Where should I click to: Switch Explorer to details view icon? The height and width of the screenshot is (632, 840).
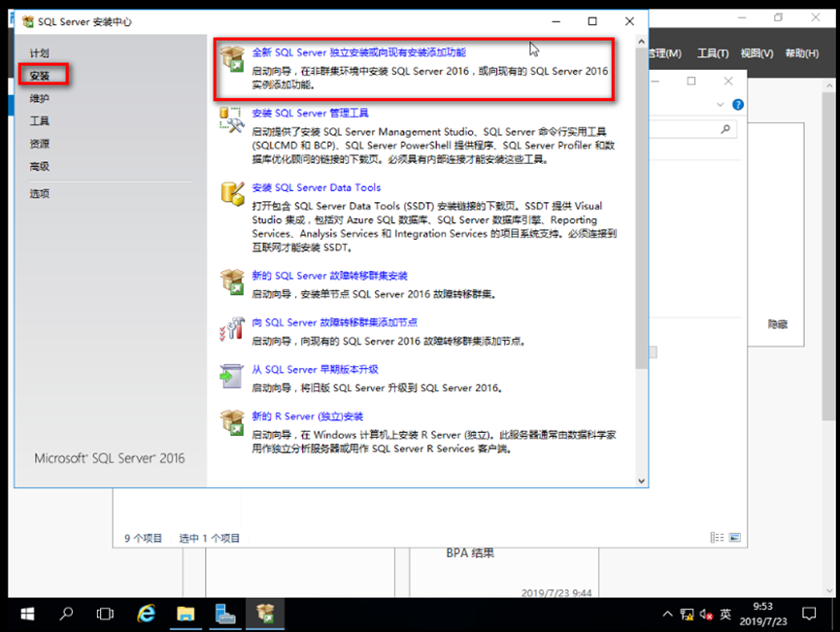[717, 537]
